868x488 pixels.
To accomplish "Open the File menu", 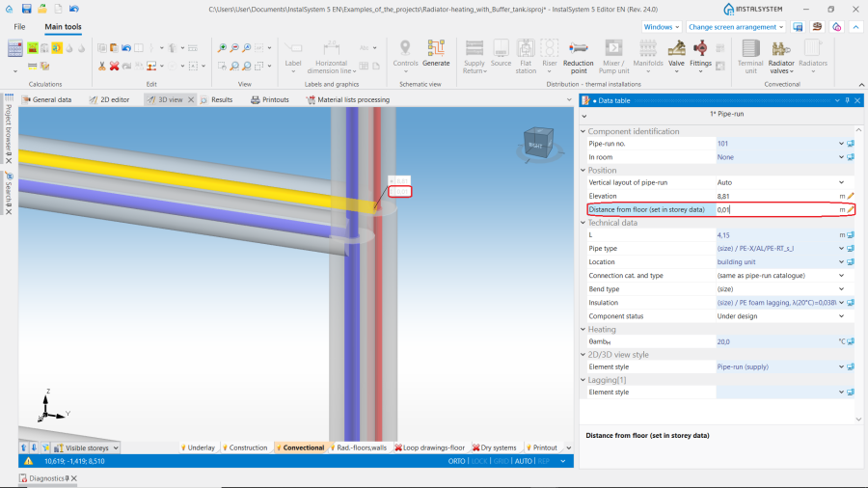I will pos(20,27).
